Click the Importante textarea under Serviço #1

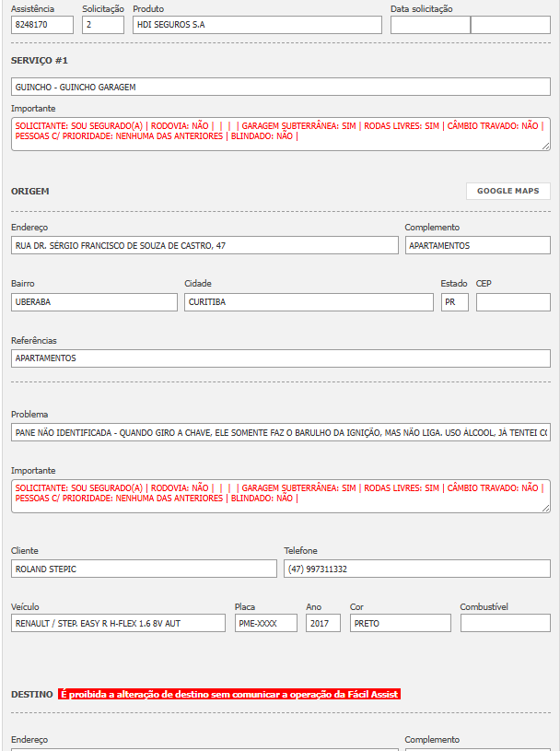pos(281,135)
